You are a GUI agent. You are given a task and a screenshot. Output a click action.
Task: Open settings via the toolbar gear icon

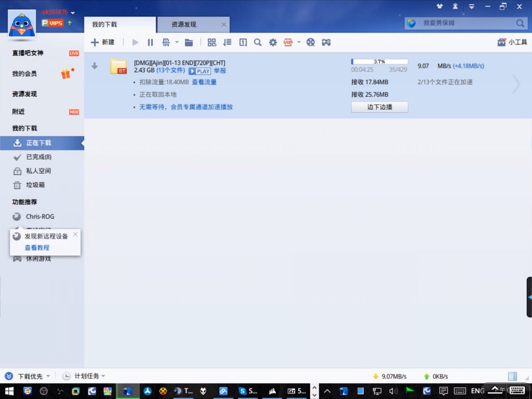click(273, 42)
